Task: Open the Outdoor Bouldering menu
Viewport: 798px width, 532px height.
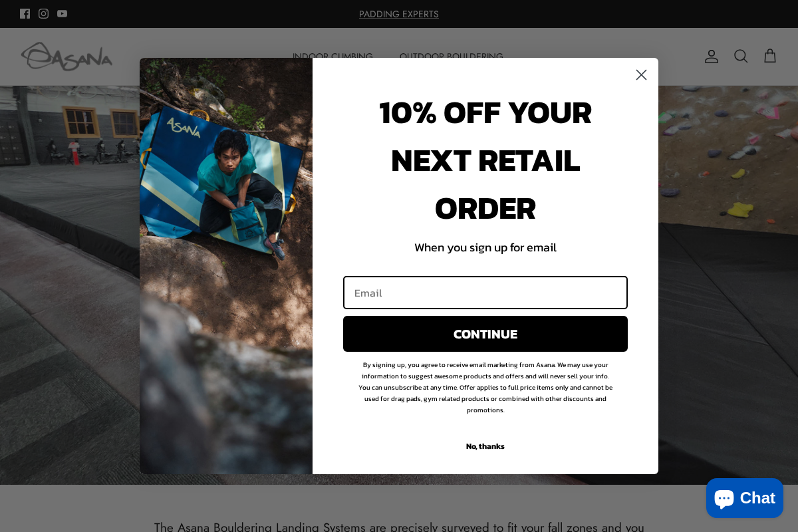Action: (452, 57)
